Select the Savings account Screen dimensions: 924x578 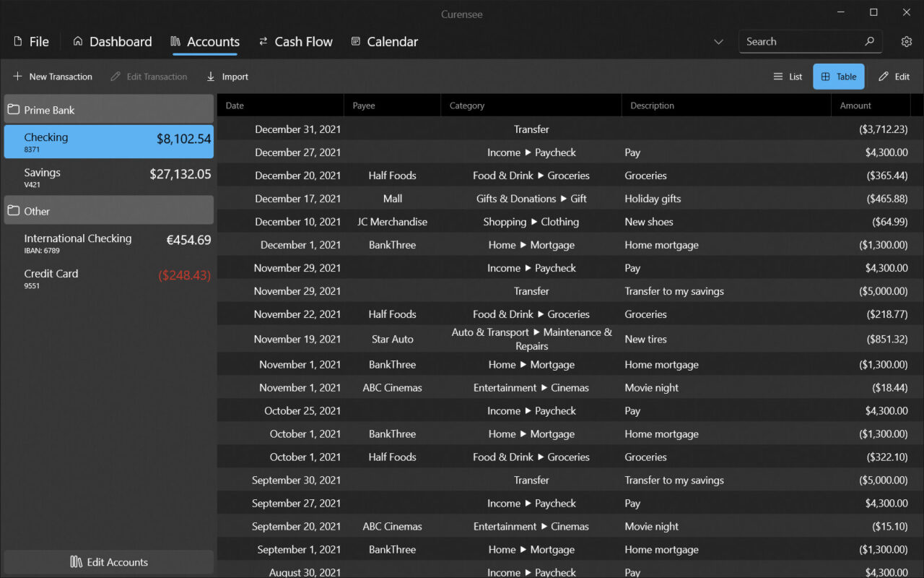point(109,177)
